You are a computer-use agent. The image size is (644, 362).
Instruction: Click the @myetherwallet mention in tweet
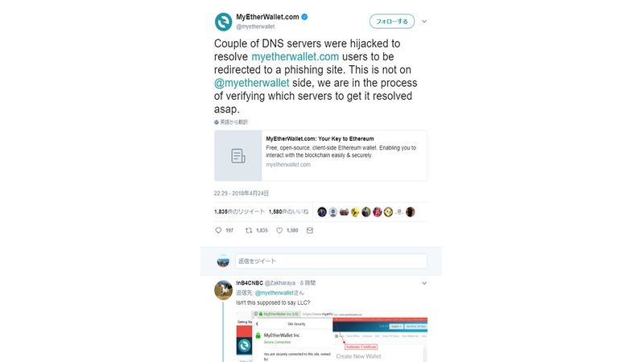pyautogui.click(x=252, y=83)
